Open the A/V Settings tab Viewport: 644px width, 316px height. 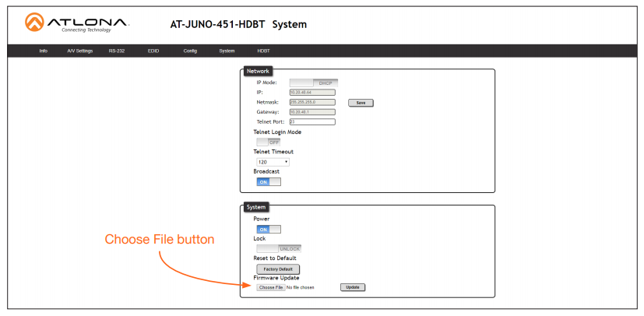click(x=80, y=51)
